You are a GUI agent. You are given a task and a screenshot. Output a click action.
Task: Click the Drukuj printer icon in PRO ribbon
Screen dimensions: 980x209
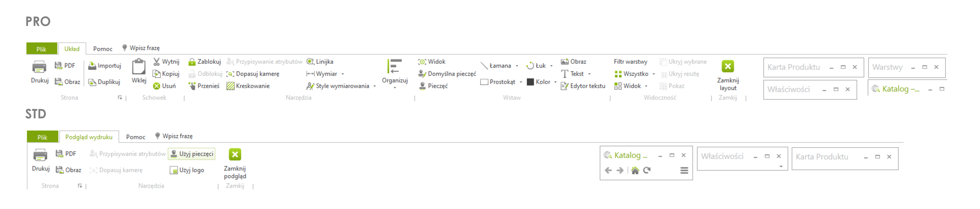click(39, 67)
